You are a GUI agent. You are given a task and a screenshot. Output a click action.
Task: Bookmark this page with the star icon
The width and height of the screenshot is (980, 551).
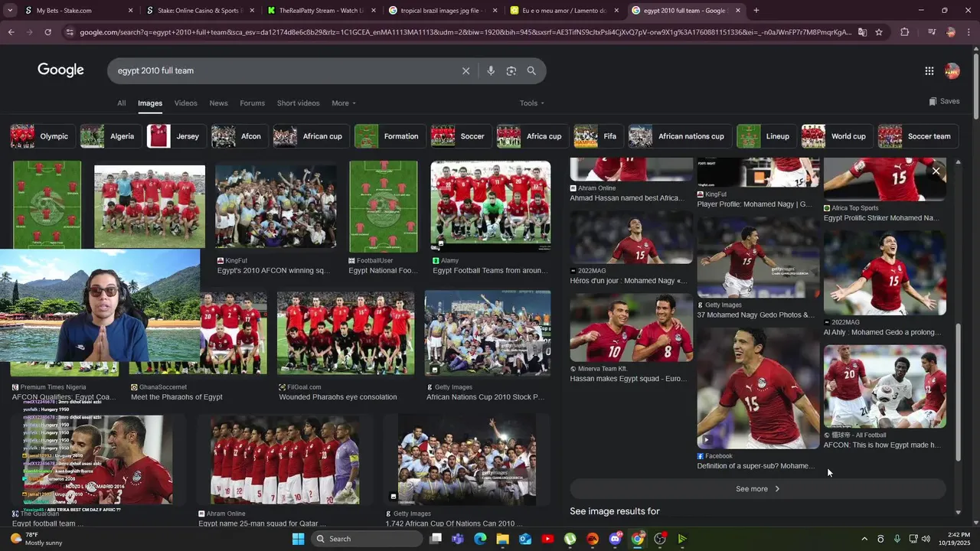point(879,32)
